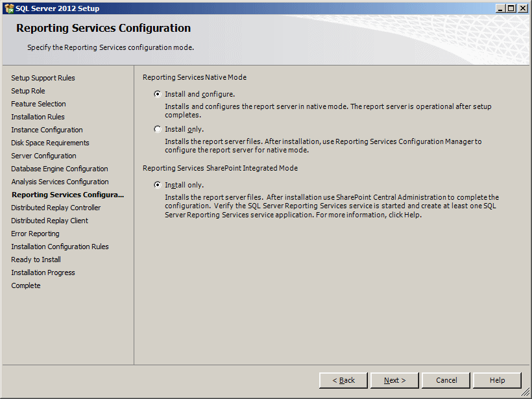Click 'Instance Configuration' step

[47, 130]
